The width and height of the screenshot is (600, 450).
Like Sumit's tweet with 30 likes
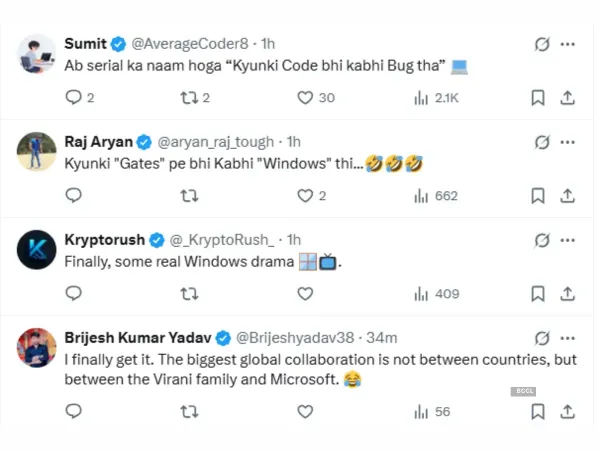pyautogui.click(x=306, y=97)
